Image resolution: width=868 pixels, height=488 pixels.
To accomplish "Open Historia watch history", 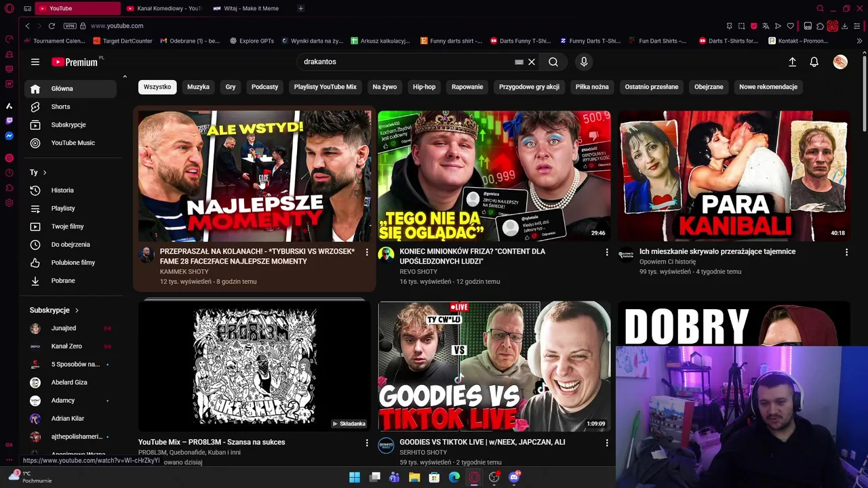I will [71, 190].
